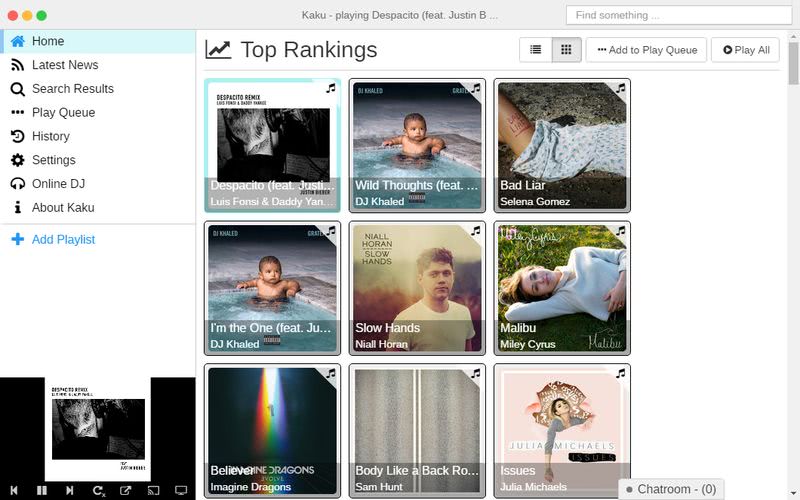Click music note icon on Believer card
800x500 pixels.
coord(331,374)
